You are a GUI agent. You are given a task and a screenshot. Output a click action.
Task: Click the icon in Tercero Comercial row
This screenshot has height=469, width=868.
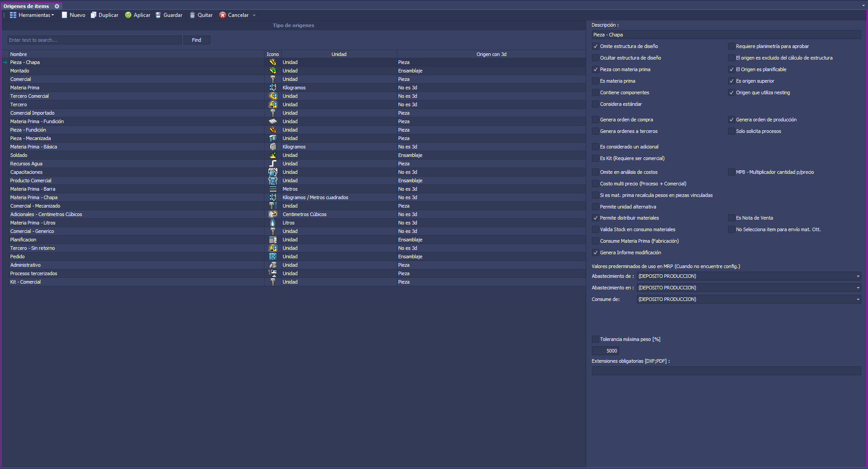(x=273, y=96)
